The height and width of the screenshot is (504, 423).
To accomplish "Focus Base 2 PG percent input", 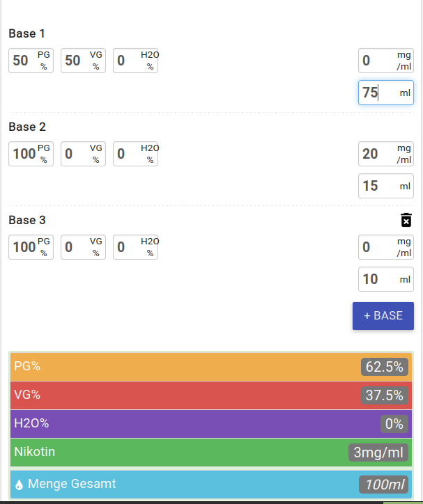I will coord(31,154).
